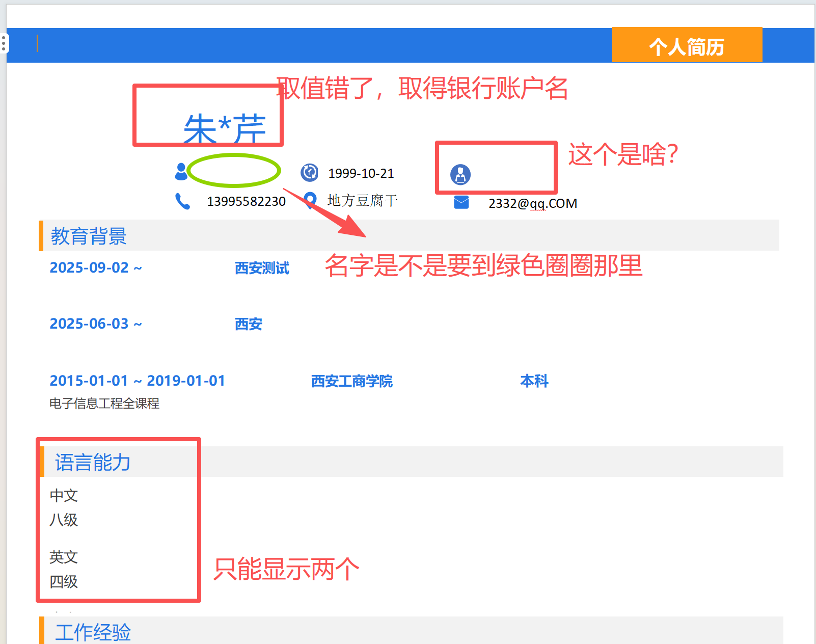Click the 教育背景 section heading

[89, 236]
